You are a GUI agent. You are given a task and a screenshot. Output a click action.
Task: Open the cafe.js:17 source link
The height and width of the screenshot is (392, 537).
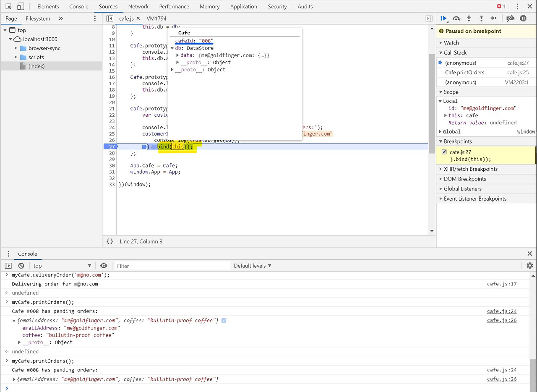502,284
